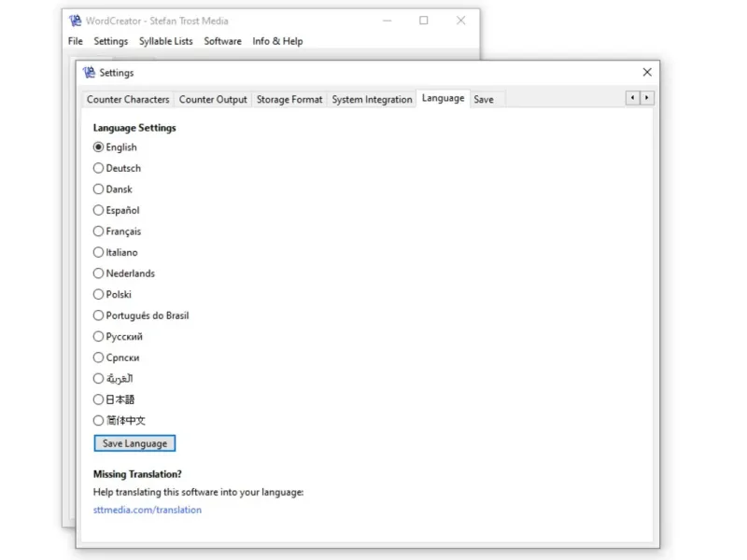Click the Settings dialog icon
747x560 pixels.
[90, 73]
